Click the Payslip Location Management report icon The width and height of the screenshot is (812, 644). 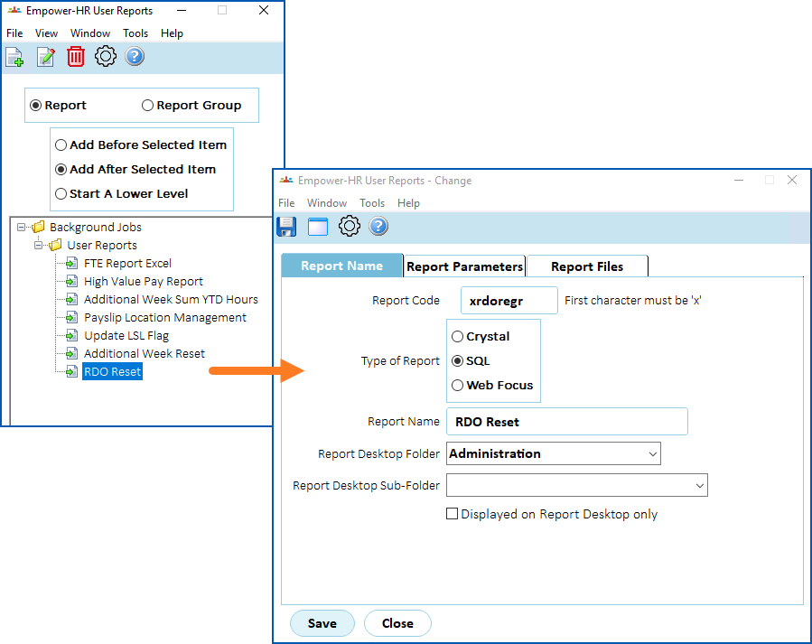pyautogui.click(x=72, y=318)
